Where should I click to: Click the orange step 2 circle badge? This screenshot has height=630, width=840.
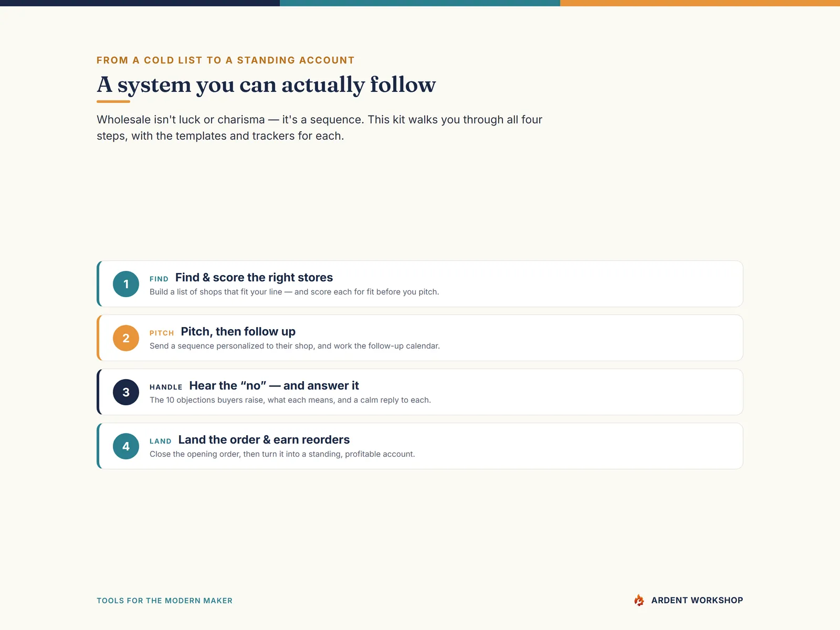coord(126,338)
